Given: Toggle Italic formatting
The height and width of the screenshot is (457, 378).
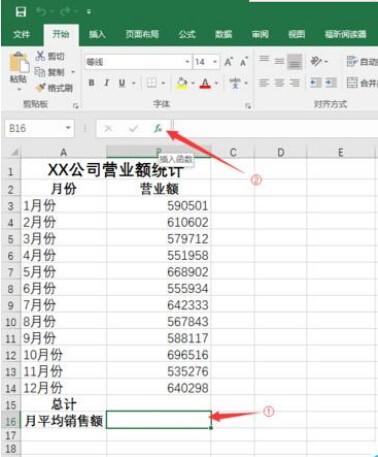Looking at the screenshot, I should point(107,83).
